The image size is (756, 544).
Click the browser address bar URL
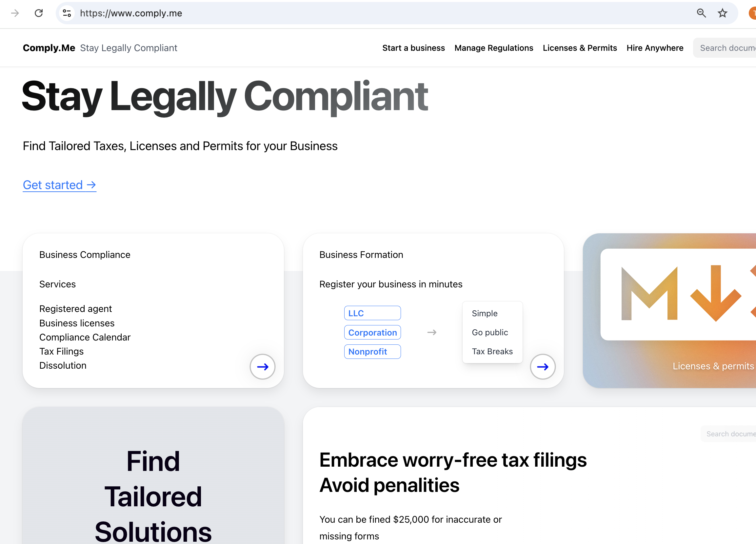[131, 13]
